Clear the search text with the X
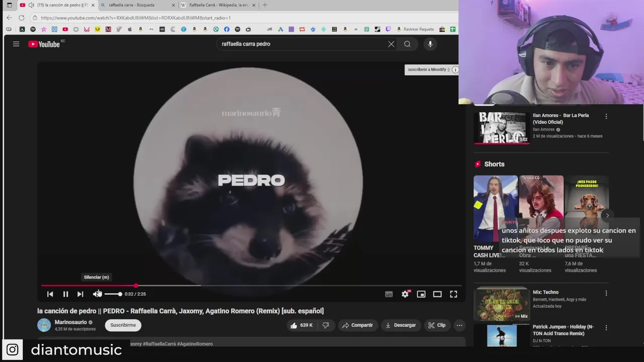 pos(391,44)
